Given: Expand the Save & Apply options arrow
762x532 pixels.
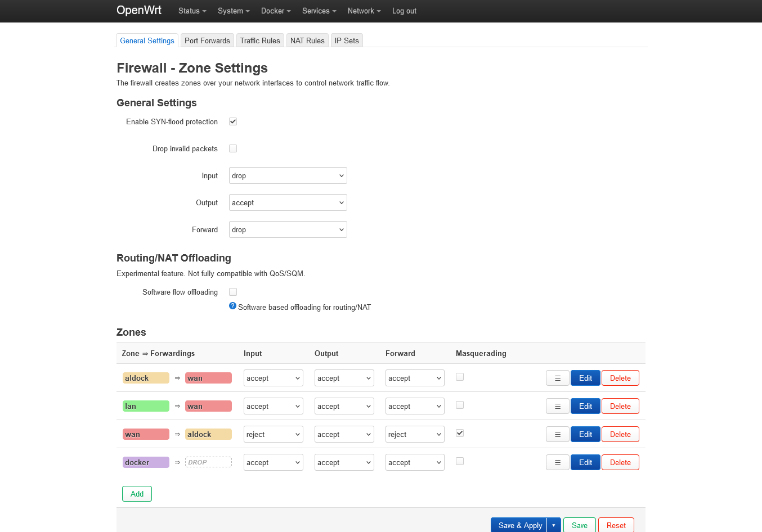Looking at the screenshot, I should [553, 525].
